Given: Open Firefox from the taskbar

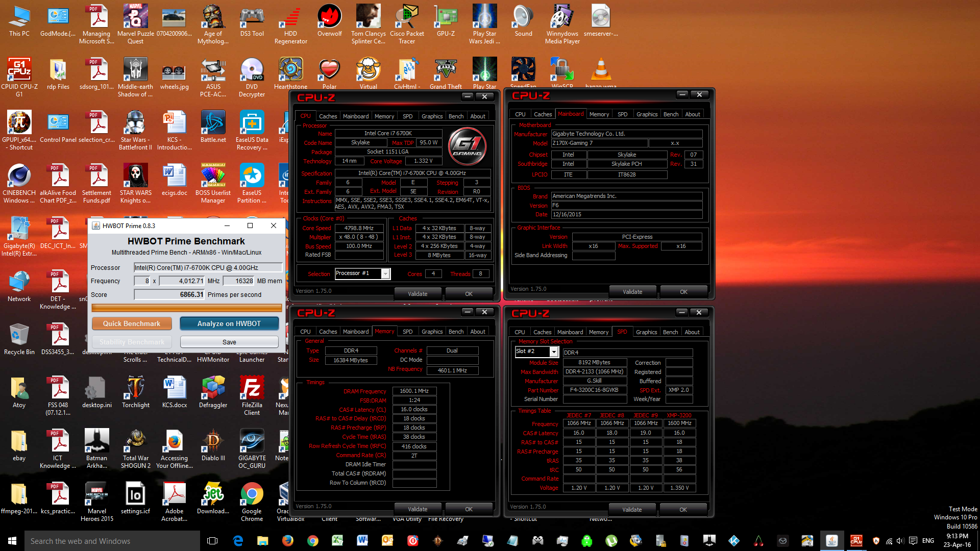Looking at the screenshot, I should pyautogui.click(x=288, y=541).
